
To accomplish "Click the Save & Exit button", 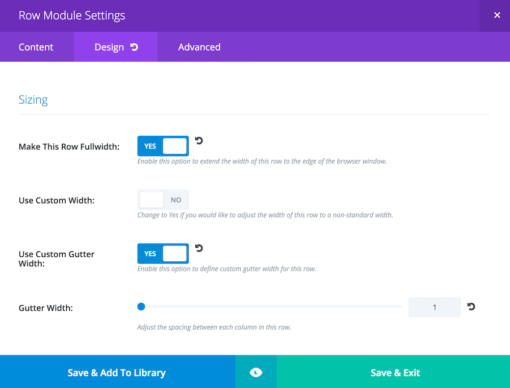I will pyautogui.click(x=393, y=372).
